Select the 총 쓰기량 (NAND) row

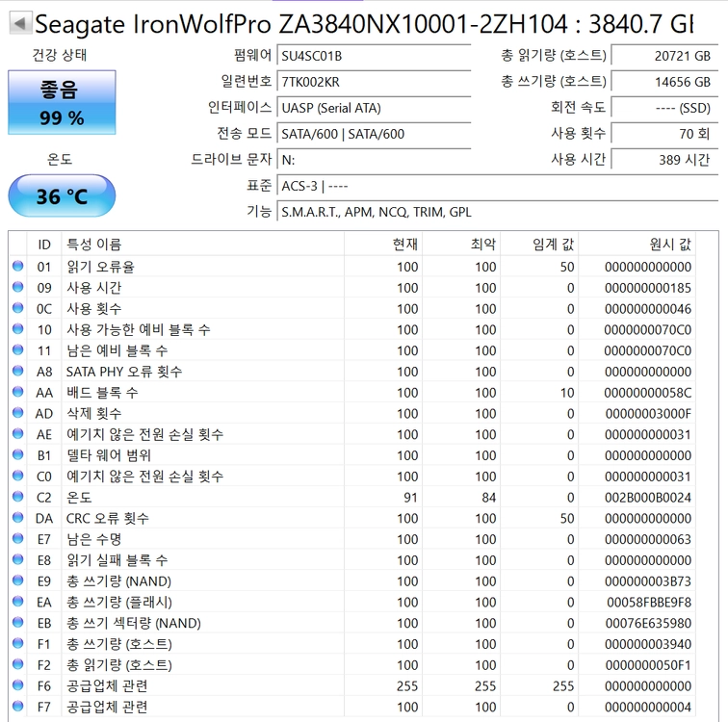click(x=351, y=580)
